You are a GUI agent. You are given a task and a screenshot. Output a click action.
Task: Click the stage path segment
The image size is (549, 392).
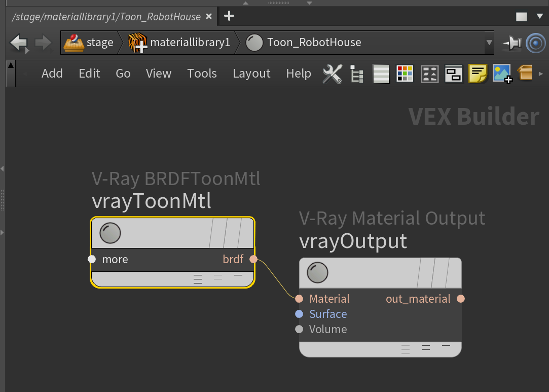pos(89,43)
